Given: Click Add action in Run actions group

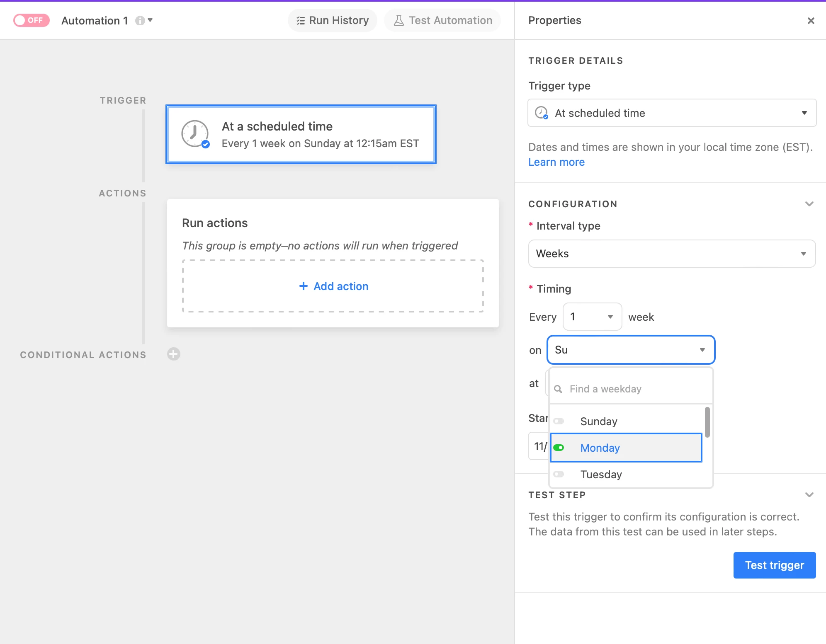Looking at the screenshot, I should 333,286.
